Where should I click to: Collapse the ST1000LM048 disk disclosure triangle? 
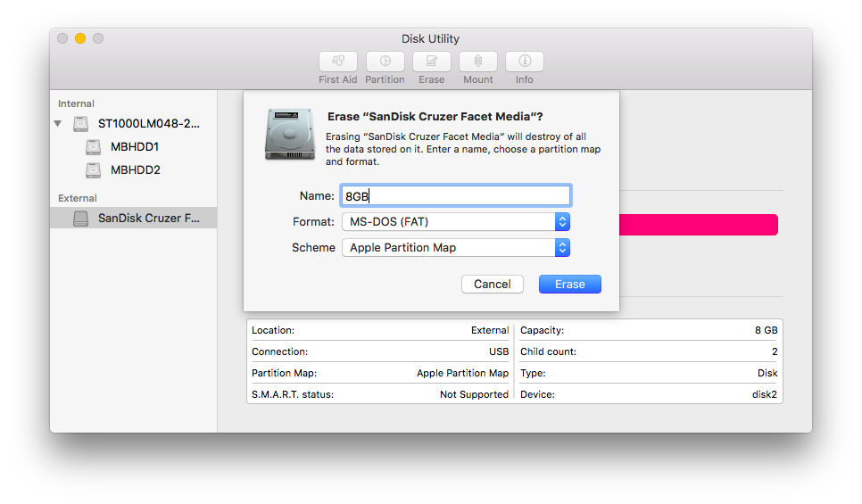point(58,124)
